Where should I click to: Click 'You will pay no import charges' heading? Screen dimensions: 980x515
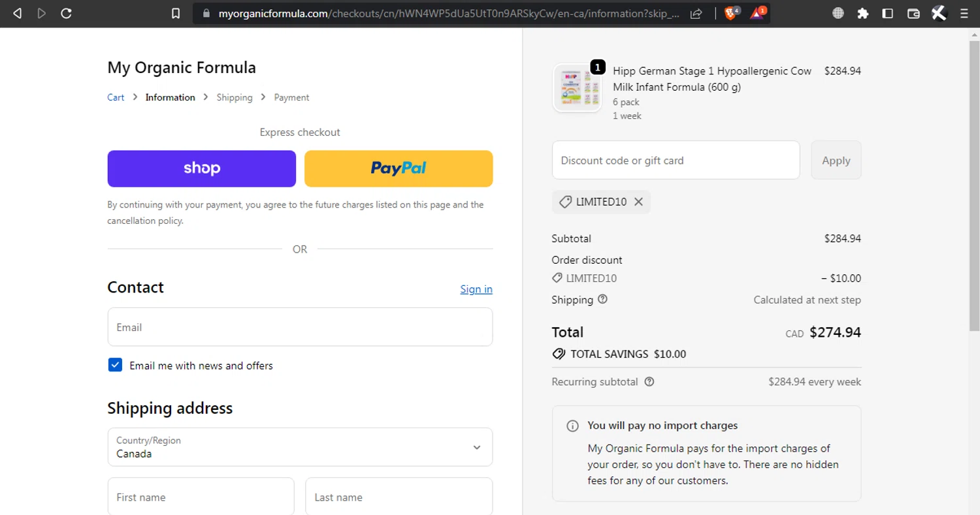[662, 426]
